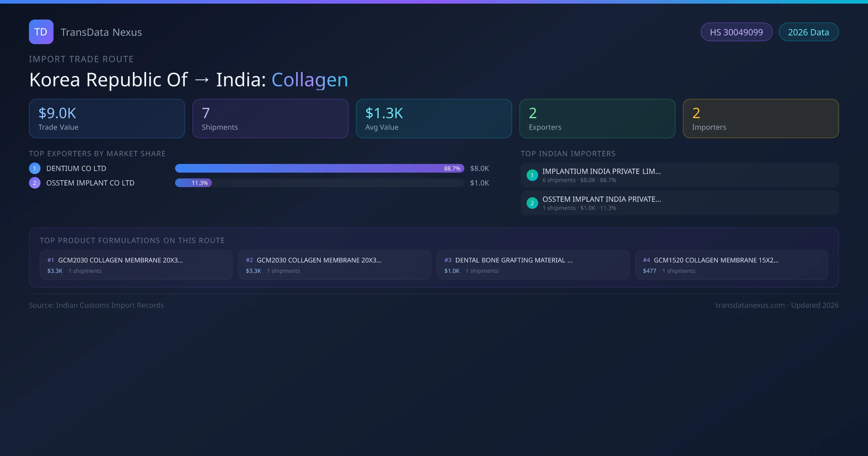Viewport: 868px width, 456px height.
Task: Select the rank 2 badge beside OSSTEM IMPLANT CO LTD
Action: click(34, 183)
